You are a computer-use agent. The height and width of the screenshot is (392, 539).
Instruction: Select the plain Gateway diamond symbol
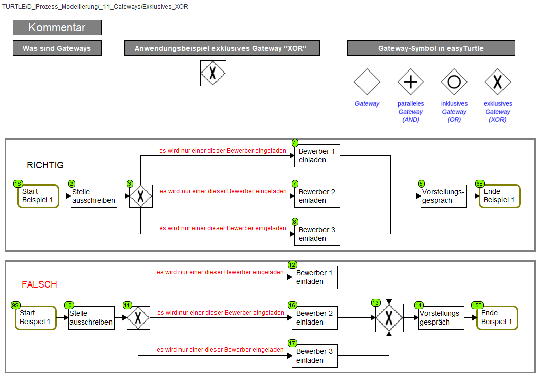367,82
